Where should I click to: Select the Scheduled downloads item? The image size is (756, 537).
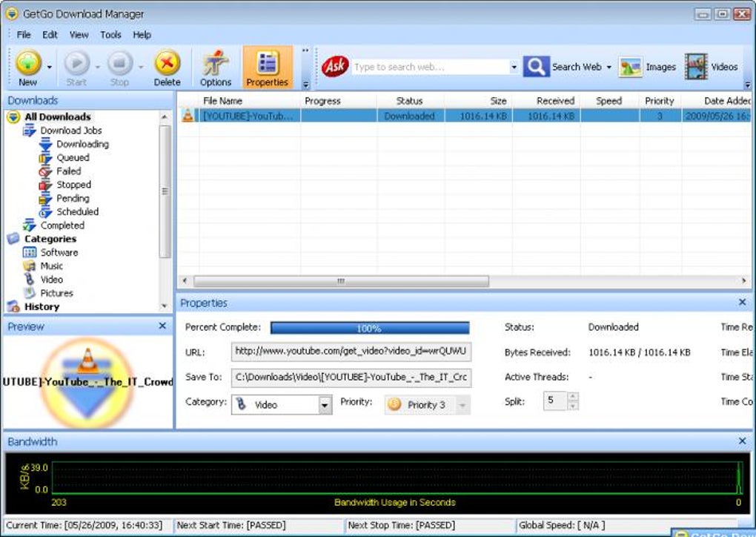click(x=77, y=211)
